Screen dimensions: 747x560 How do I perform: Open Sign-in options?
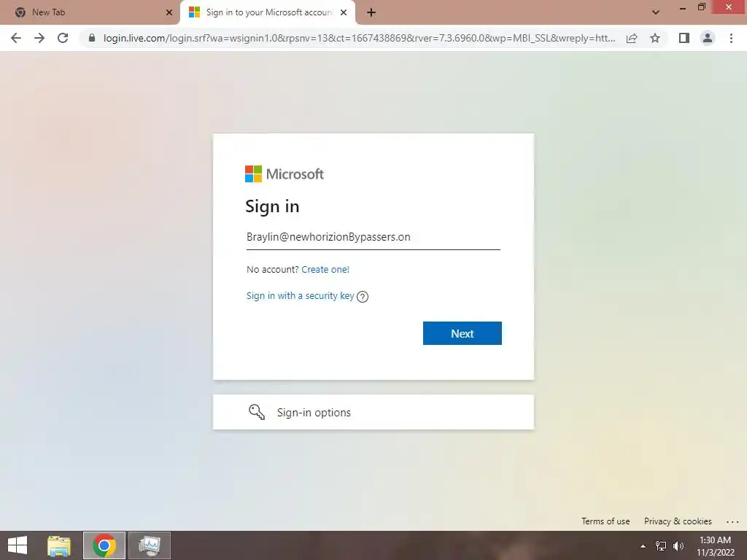pos(373,412)
